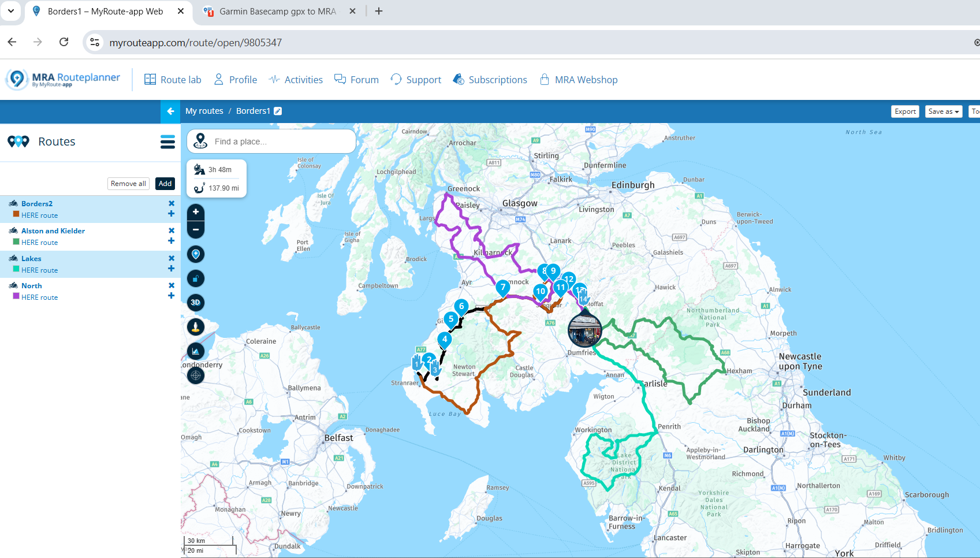Visit the MRA Webshop

[x=578, y=80]
